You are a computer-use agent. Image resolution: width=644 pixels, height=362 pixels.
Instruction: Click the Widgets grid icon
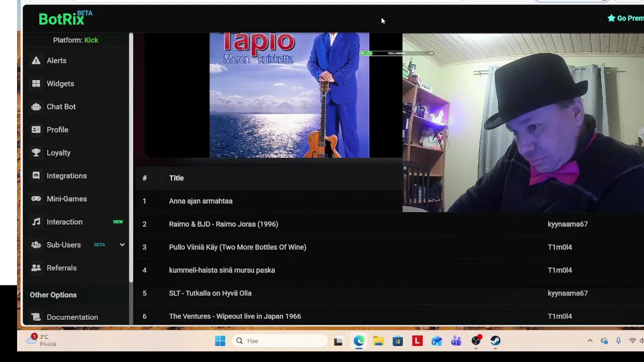pyautogui.click(x=36, y=83)
